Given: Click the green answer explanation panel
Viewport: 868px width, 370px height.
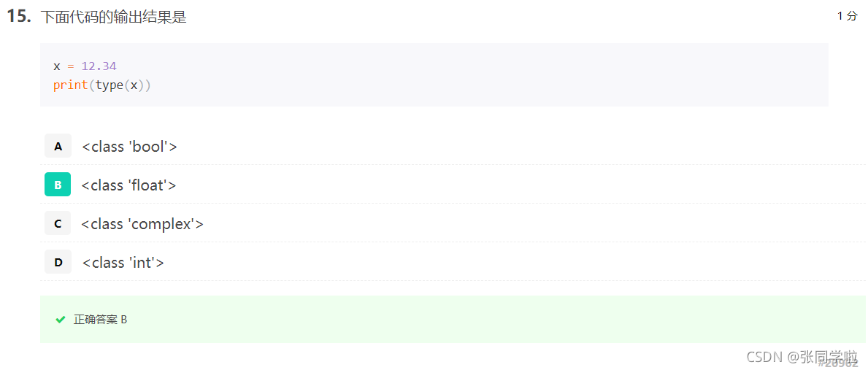Looking at the screenshot, I should pos(453,319).
